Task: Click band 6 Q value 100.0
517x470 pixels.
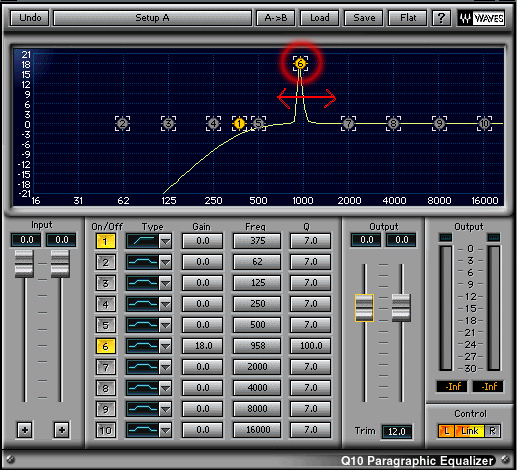Action: tap(311, 346)
